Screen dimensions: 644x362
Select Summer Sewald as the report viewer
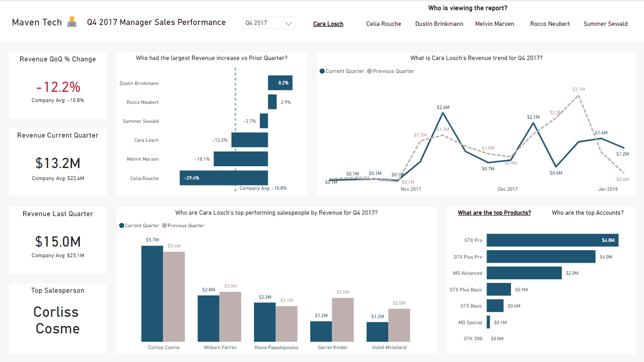tap(605, 24)
